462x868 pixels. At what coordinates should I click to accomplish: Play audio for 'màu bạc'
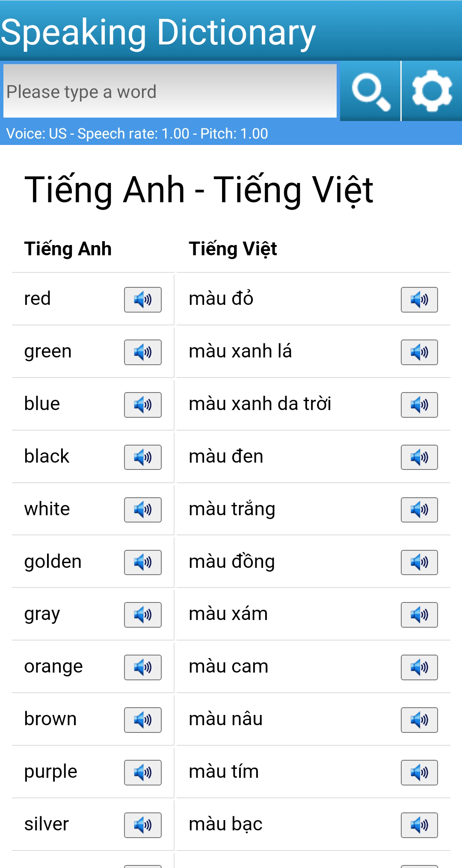coord(419,825)
